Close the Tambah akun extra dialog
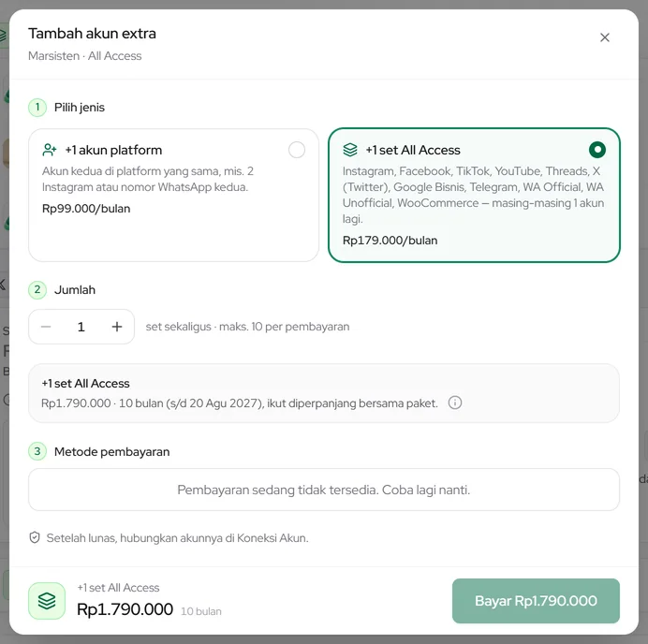The height and width of the screenshot is (644, 648). pos(605,37)
